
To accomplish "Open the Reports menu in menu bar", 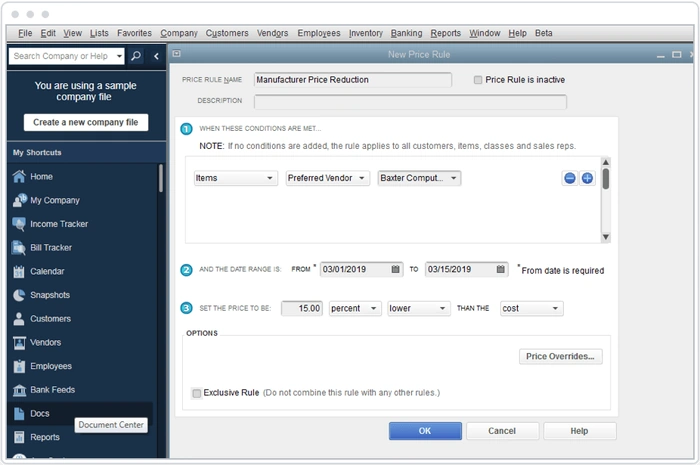I will tap(445, 33).
